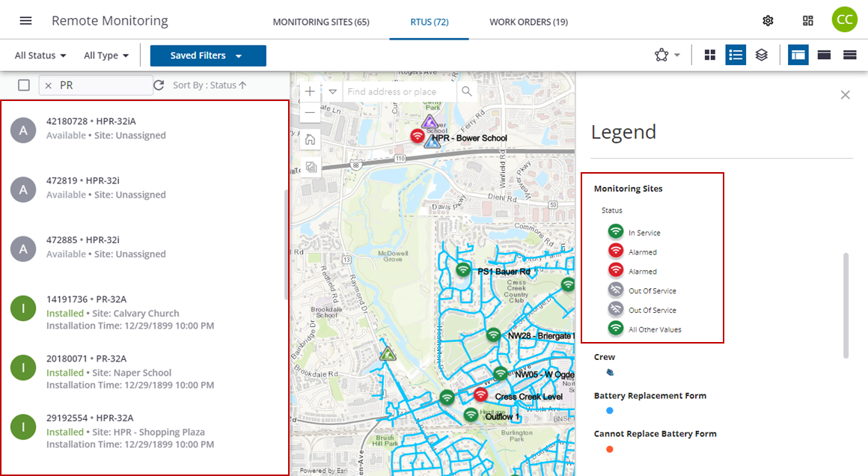The height and width of the screenshot is (476, 868).
Task: Click the Monitoring Sites legend heading
Action: click(629, 189)
